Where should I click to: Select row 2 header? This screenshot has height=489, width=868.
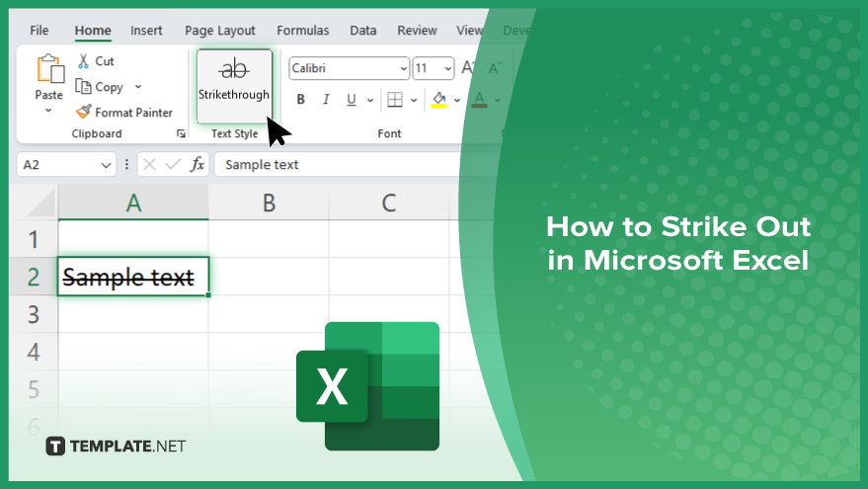click(34, 277)
